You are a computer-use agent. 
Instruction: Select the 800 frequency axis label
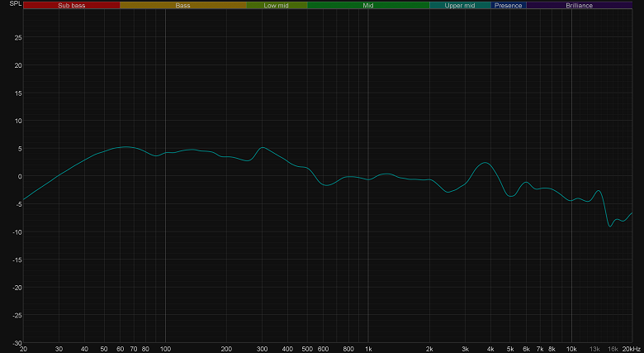pos(348,349)
